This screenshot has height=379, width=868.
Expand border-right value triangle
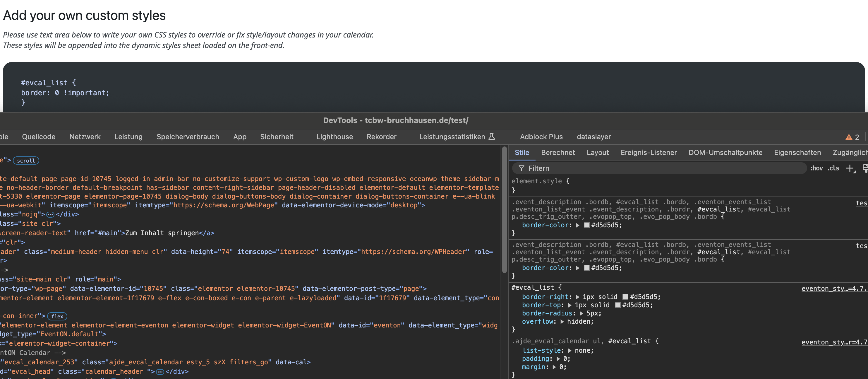[x=577, y=297]
